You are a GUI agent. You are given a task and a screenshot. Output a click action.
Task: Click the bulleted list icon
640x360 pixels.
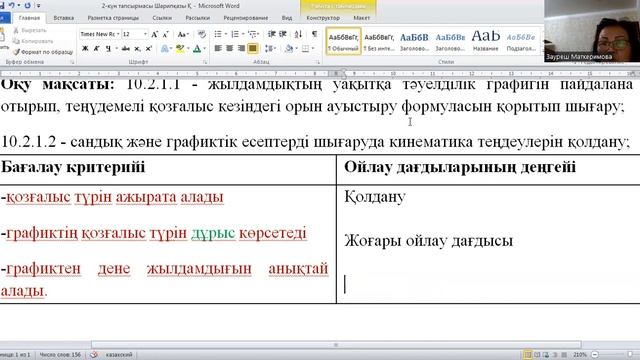[218, 34]
